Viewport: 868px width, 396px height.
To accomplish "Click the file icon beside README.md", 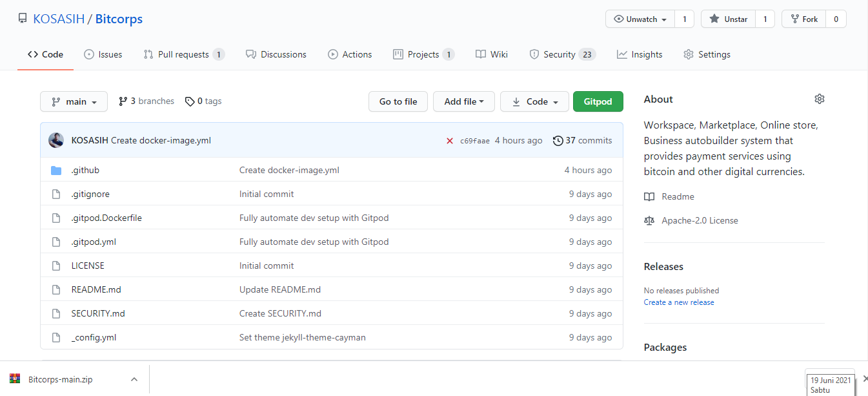I will pos(56,289).
